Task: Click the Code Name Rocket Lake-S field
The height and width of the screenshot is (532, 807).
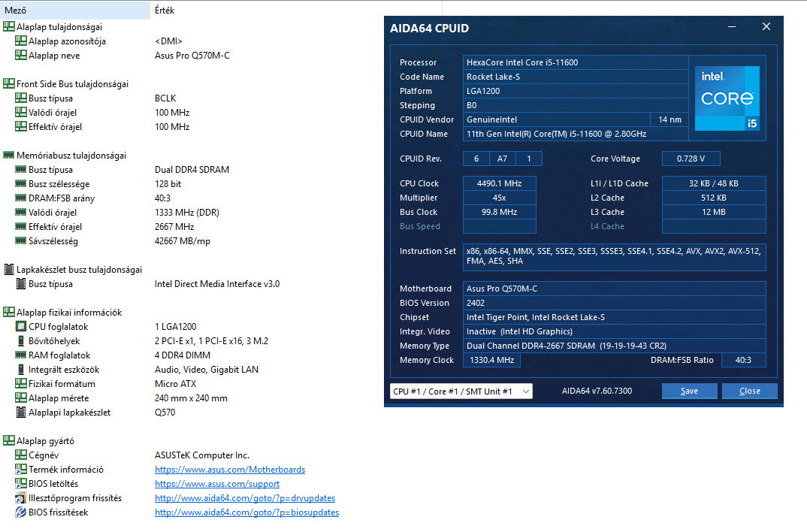Action: 576,77
